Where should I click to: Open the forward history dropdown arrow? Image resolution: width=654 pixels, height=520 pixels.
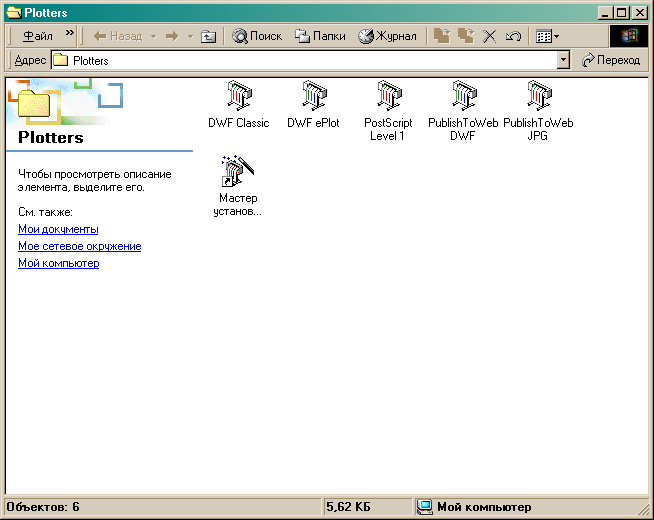coord(190,37)
